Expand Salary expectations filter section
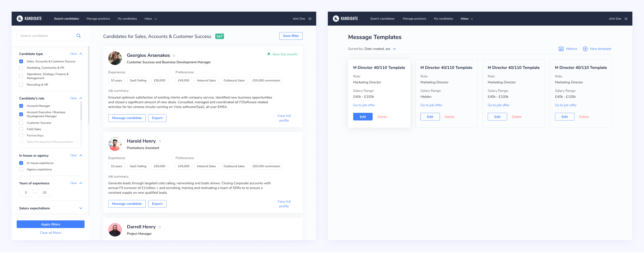This screenshot has width=644, height=253. pos(80,208)
